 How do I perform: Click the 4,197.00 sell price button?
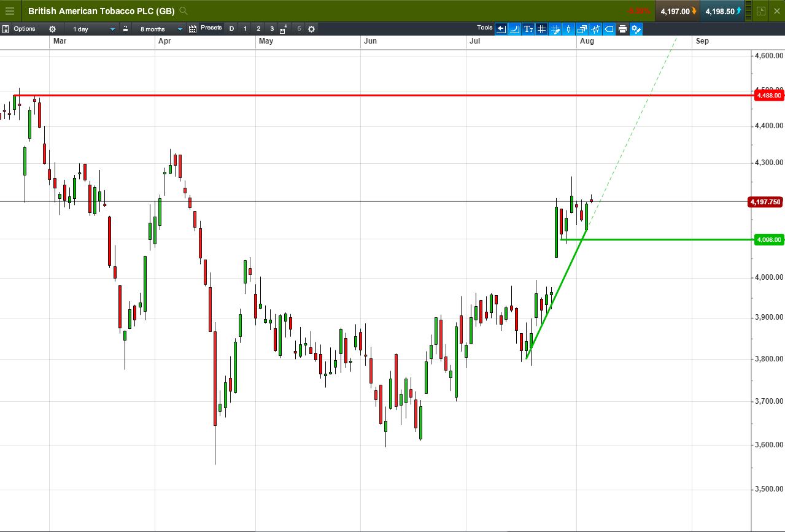pos(678,11)
